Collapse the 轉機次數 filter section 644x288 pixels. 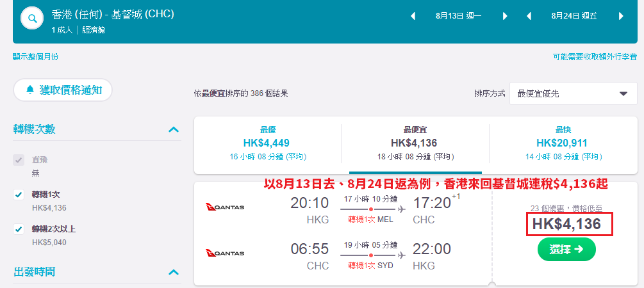pos(174,130)
